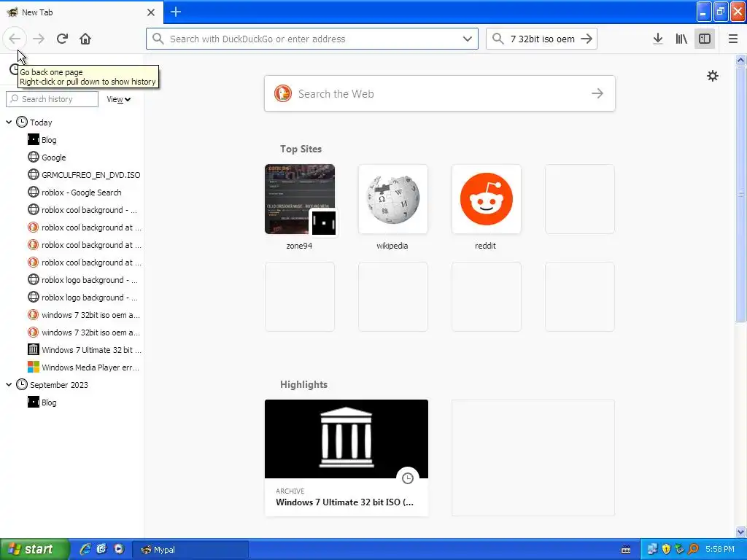Collapse the Today history group
Viewport: 747px width, 560px height.
click(9, 122)
